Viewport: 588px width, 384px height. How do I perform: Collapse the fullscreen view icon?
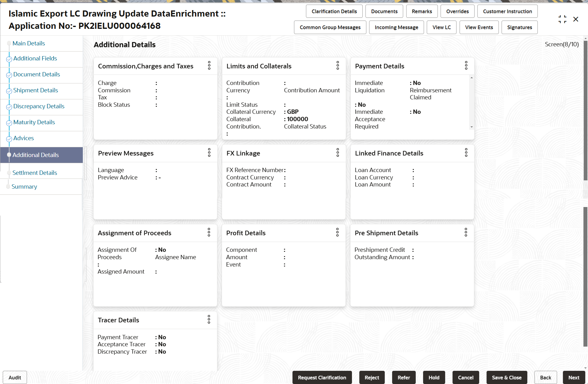tap(562, 19)
